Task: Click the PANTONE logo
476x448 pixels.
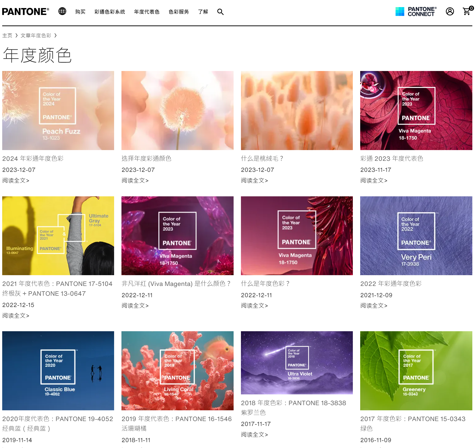Action: click(26, 12)
